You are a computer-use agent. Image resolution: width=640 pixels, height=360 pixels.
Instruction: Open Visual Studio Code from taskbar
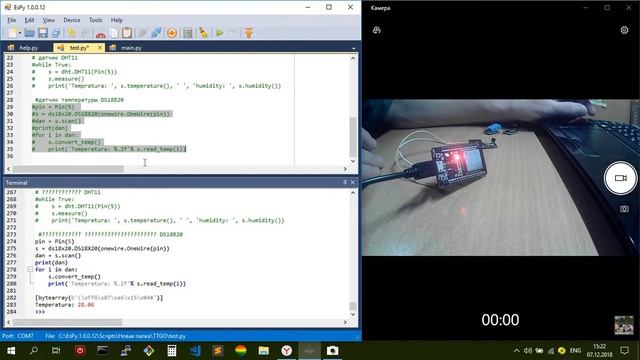coord(195,351)
